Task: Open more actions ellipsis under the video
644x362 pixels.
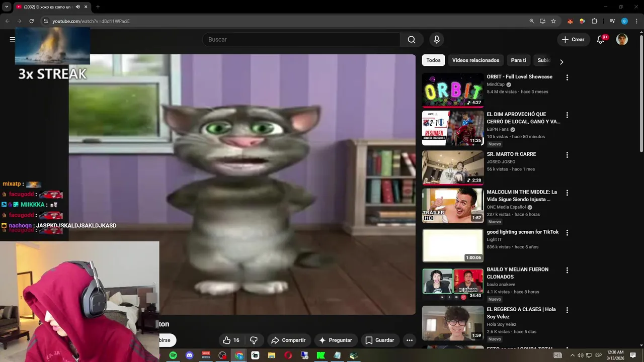Action: click(x=410, y=340)
